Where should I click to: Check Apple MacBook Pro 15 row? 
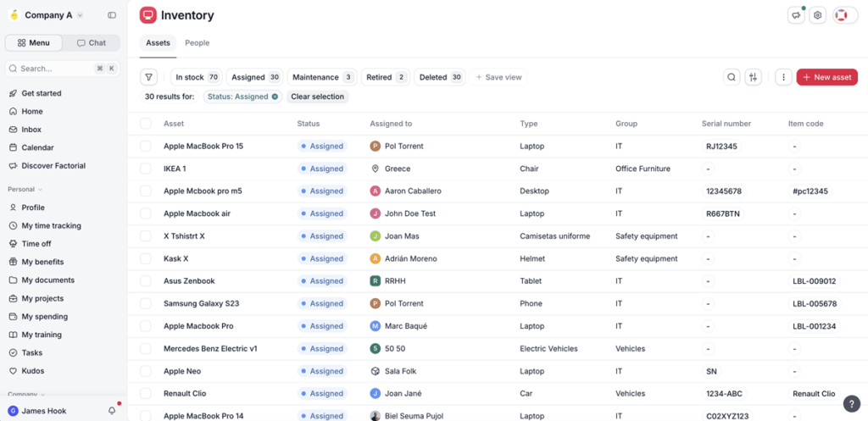145,146
